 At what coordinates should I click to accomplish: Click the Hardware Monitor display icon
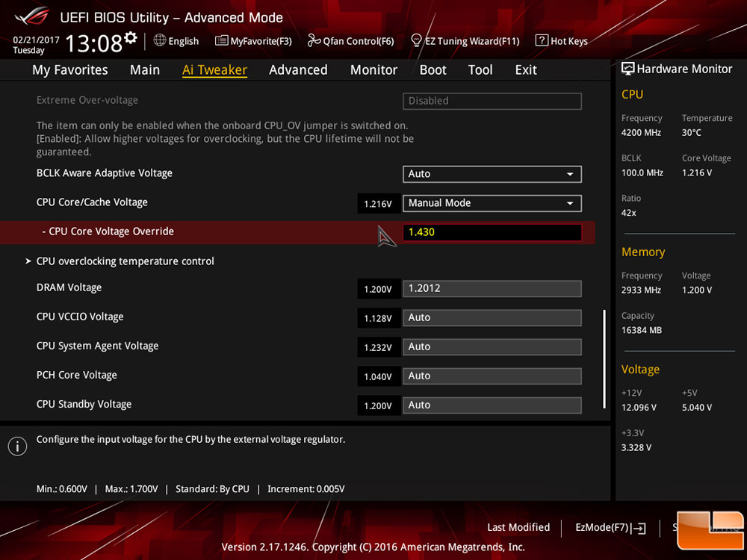[x=628, y=69]
